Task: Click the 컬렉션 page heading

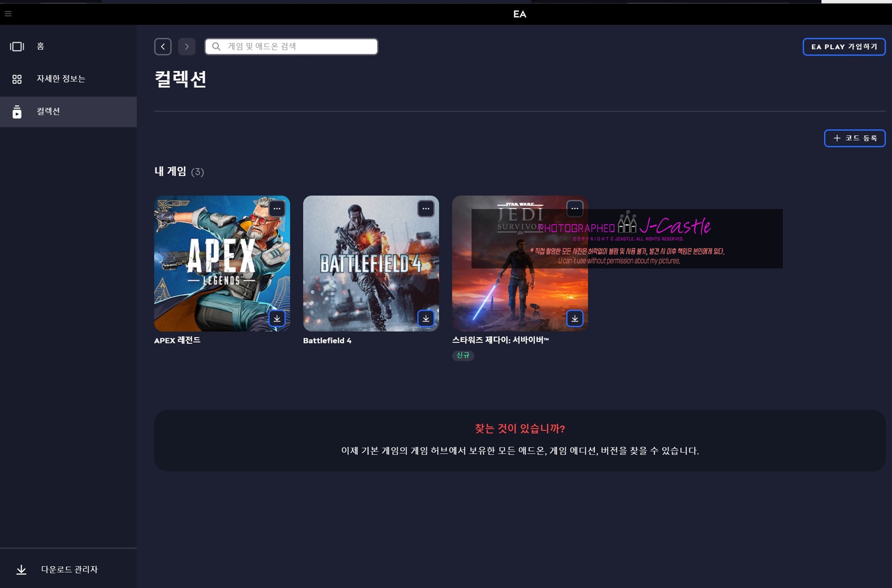Action: click(180, 79)
